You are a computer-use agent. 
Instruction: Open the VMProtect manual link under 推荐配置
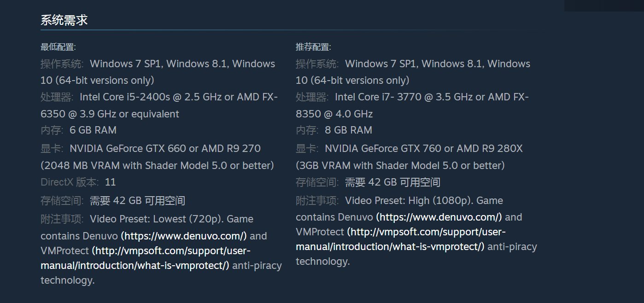[x=401, y=239]
